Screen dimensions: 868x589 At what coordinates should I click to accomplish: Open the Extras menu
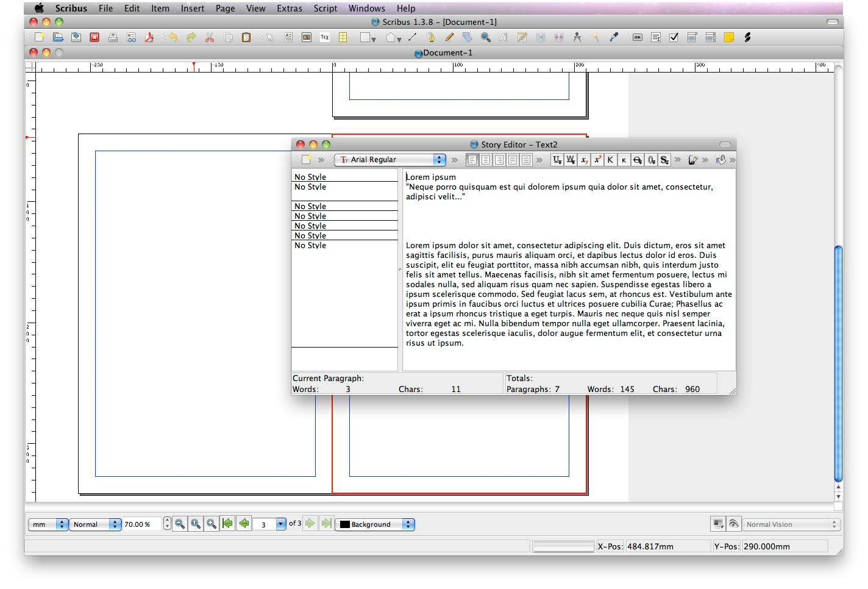(x=290, y=9)
